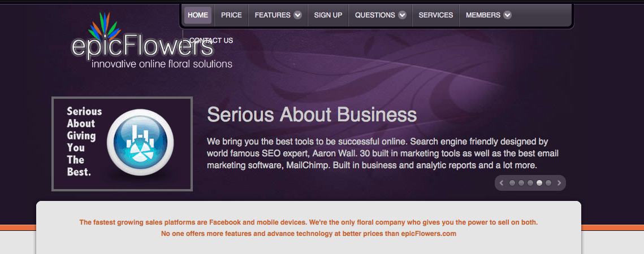Go to previous slide with left arrow

502,183
